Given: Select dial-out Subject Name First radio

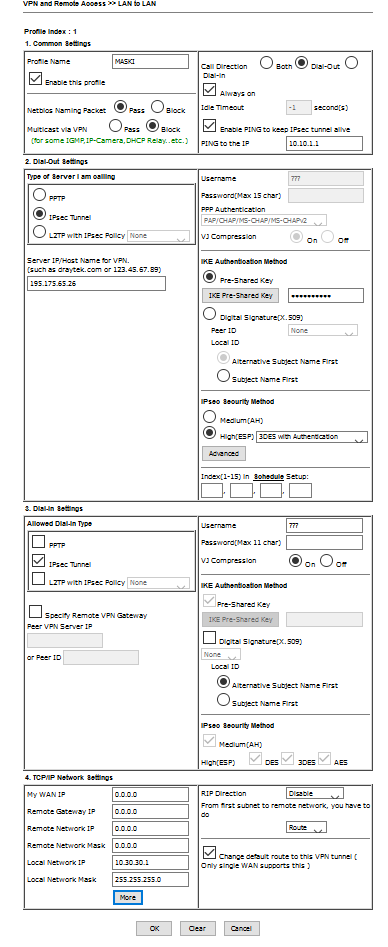Looking at the screenshot, I should (223, 376).
